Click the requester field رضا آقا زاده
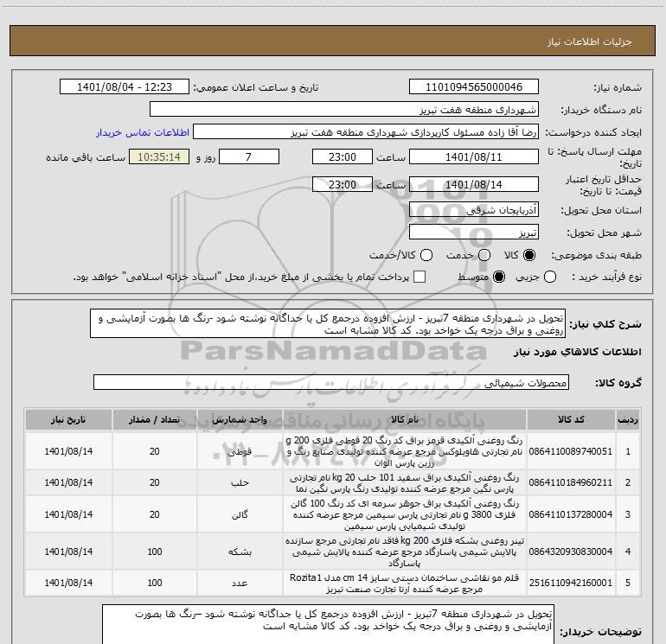This screenshot has height=644, width=666. pyautogui.click(x=366, y=132)
